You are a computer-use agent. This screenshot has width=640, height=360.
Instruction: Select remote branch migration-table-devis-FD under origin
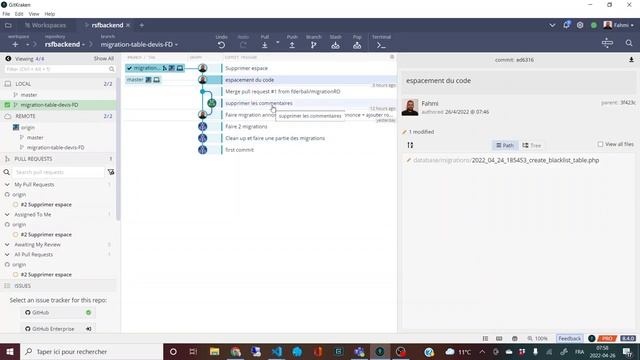(x=56, y=147)
